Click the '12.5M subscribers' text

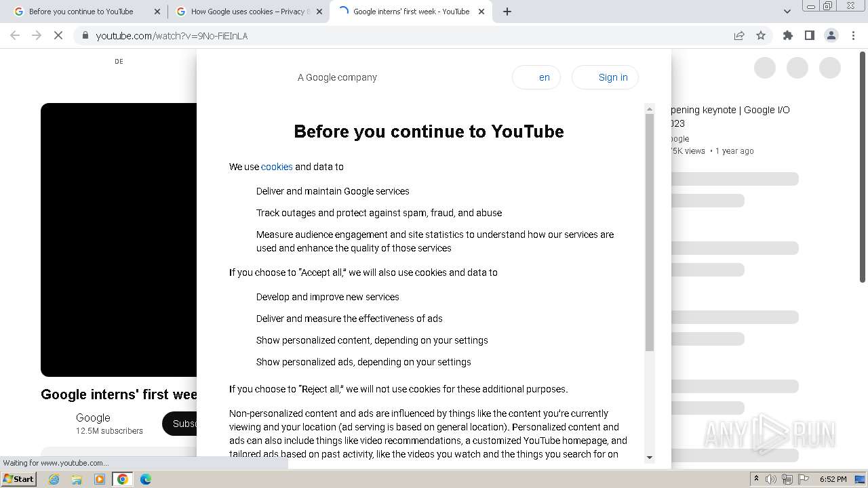(109, 431)
